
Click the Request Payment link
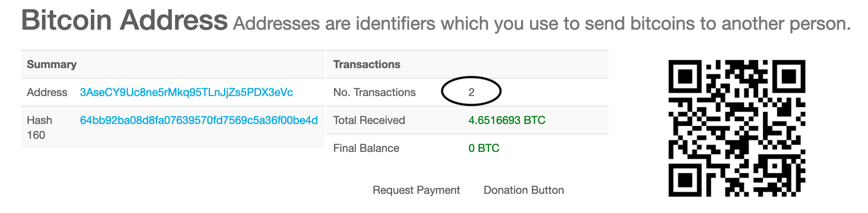pos(416,190)
